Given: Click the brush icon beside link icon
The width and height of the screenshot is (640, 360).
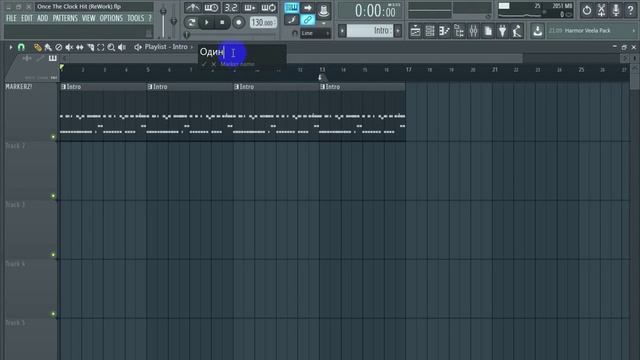Looking at the screenshot, I should point(291,20).
